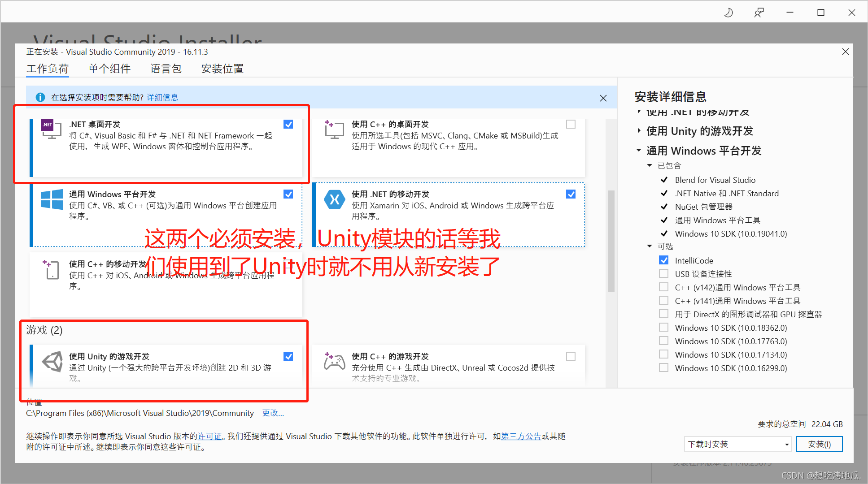Click the C++ game controller icon
868x484 pixels.
[334, 361]
